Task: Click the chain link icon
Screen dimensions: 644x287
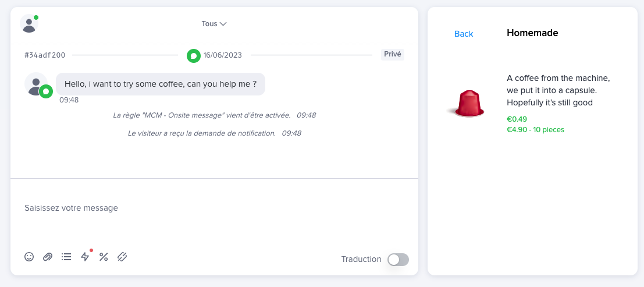Action: [x=122, y=257]
